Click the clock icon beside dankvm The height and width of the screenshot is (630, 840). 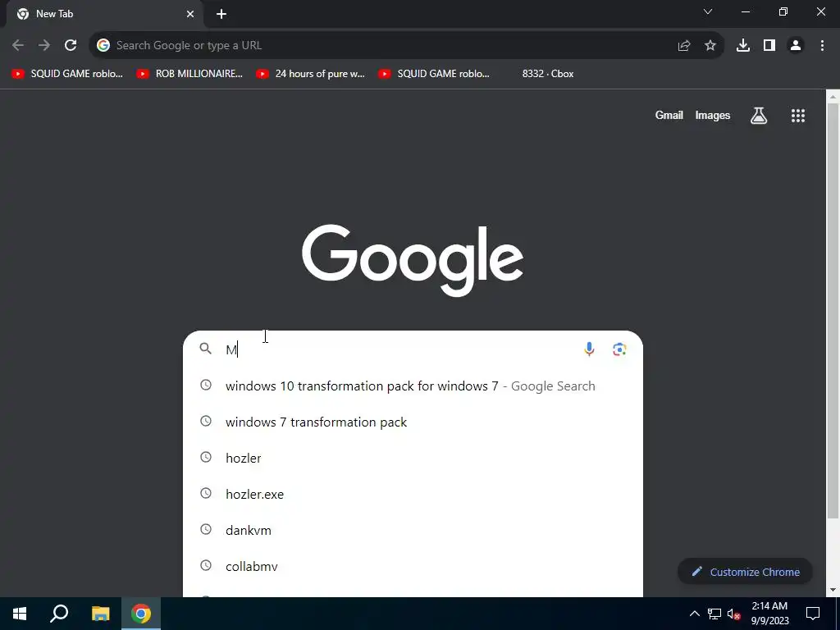click(206, 529)
